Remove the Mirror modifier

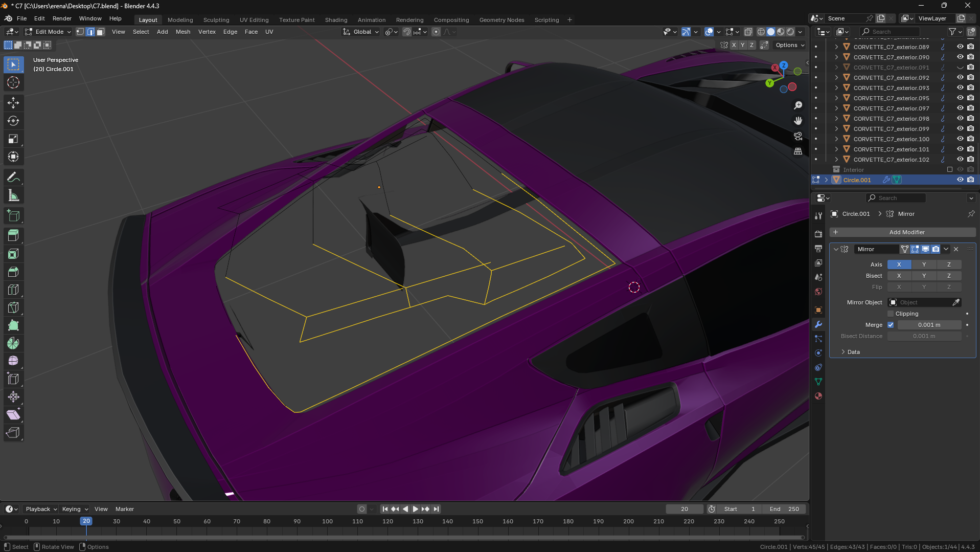point(956,249)
